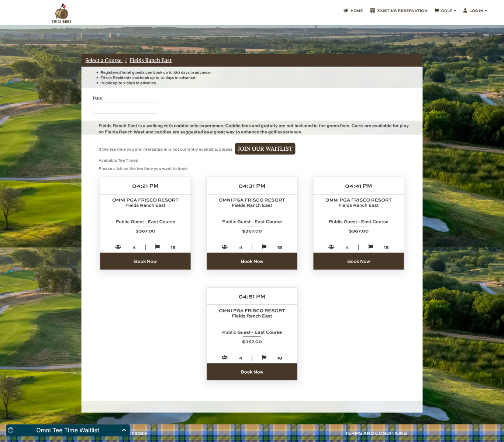This screenshot has width=504, height=442.
Task: Click Public Guest - East Course on 04:51 PM card
Action: [x=252, y=332]
